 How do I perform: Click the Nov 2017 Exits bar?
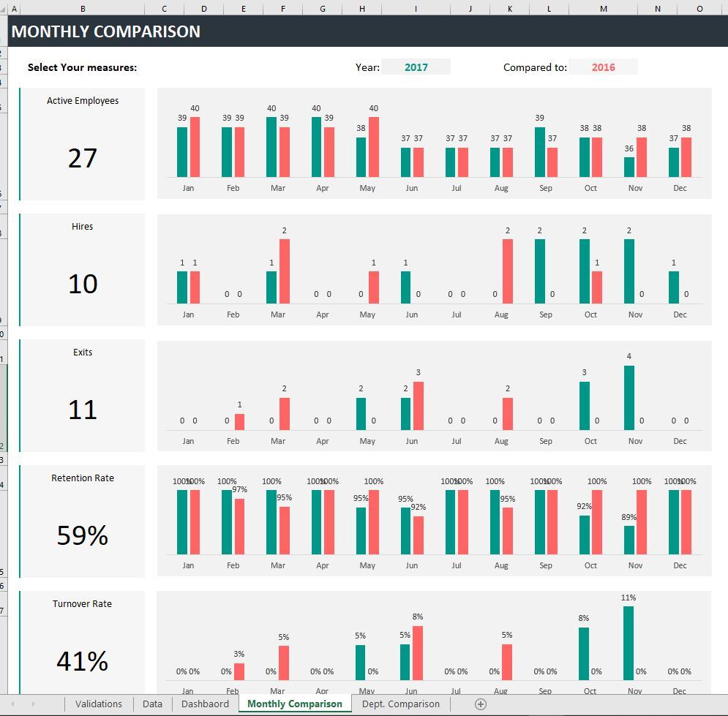(629, 398)
